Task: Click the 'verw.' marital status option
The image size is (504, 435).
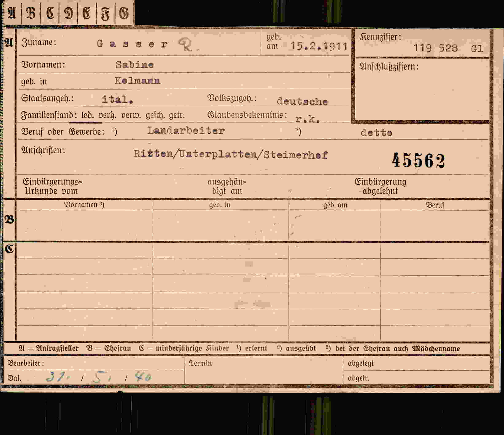Action: (x=131, y=115)
